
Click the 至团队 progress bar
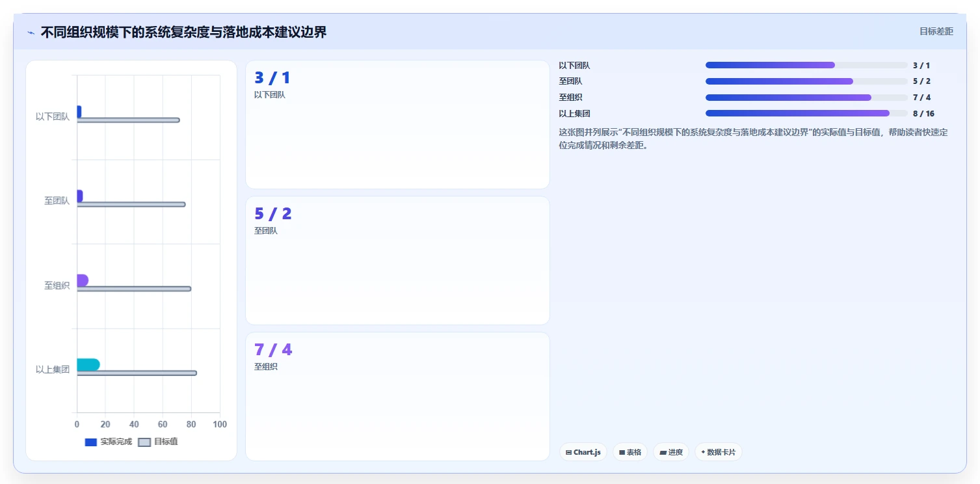(806, 81)
